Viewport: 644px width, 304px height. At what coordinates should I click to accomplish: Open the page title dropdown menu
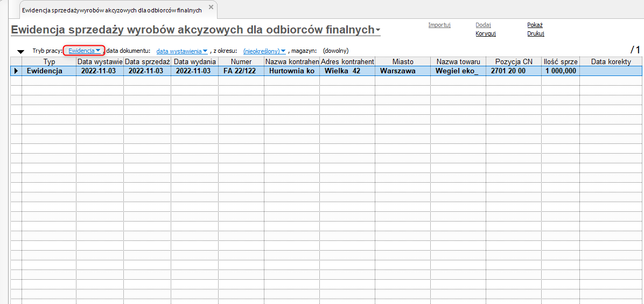click(378, 30)
